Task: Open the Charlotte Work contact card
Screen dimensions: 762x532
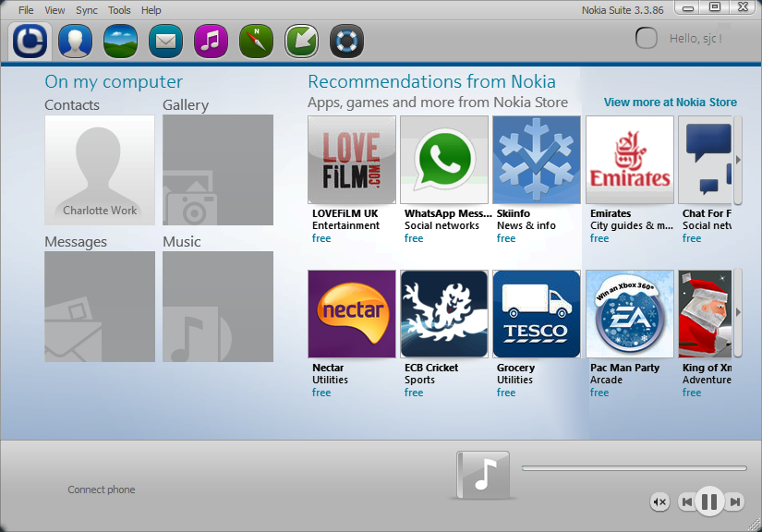Action: tap(100, 170)
